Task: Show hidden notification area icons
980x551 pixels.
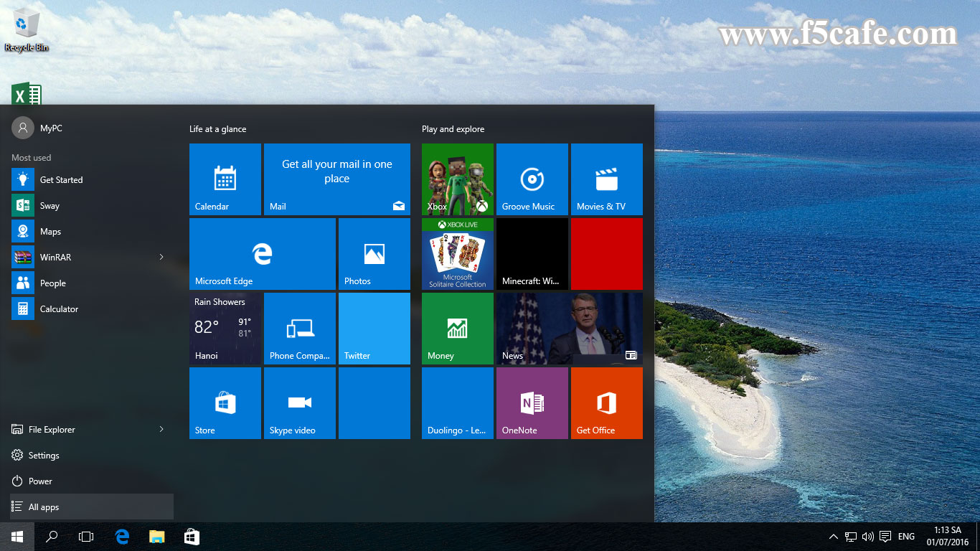Action: tap(833, 536)
